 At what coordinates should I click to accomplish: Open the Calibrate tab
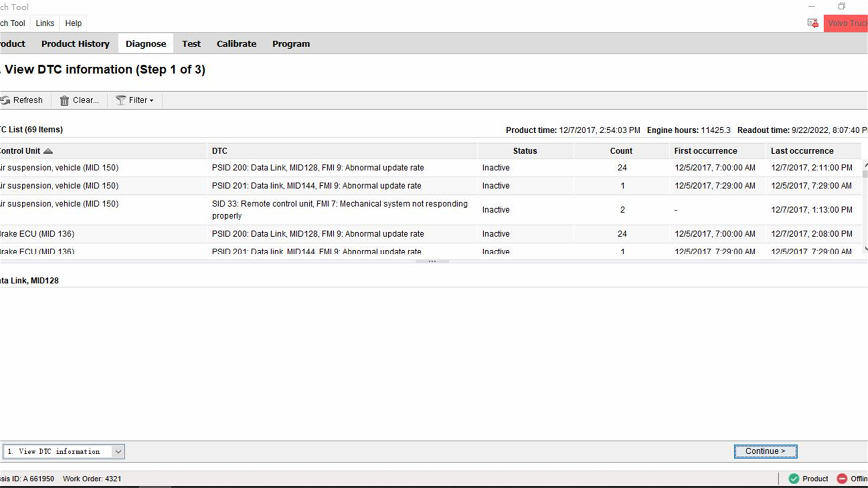coord(236,44)
